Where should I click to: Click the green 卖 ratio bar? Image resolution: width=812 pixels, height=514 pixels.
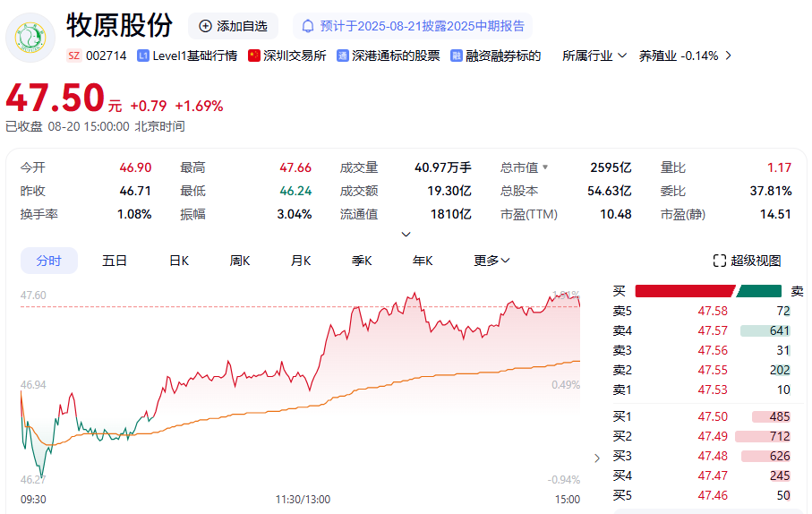tap(758, 291)
